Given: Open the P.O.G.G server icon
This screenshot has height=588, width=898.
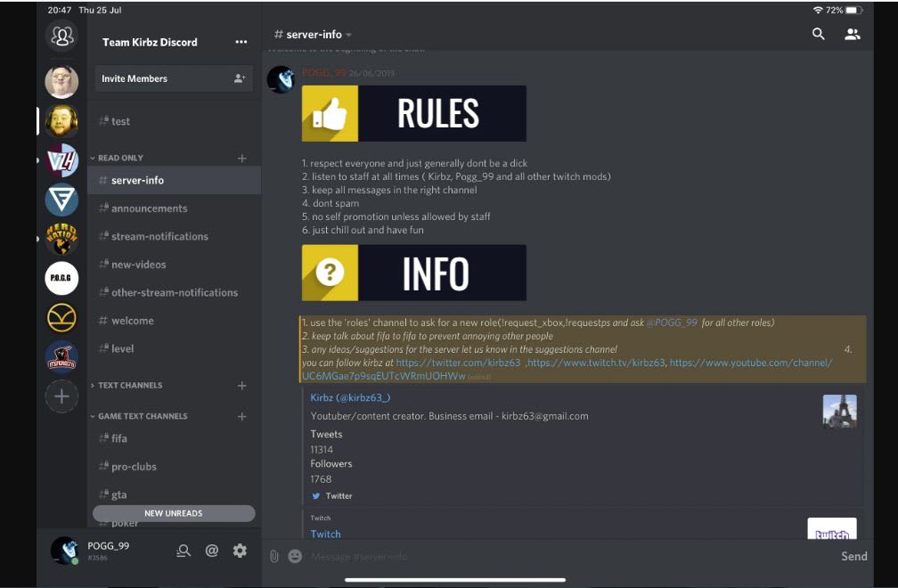Looking at the screenshot, I should pyautogui.click(x=61, y=278).
